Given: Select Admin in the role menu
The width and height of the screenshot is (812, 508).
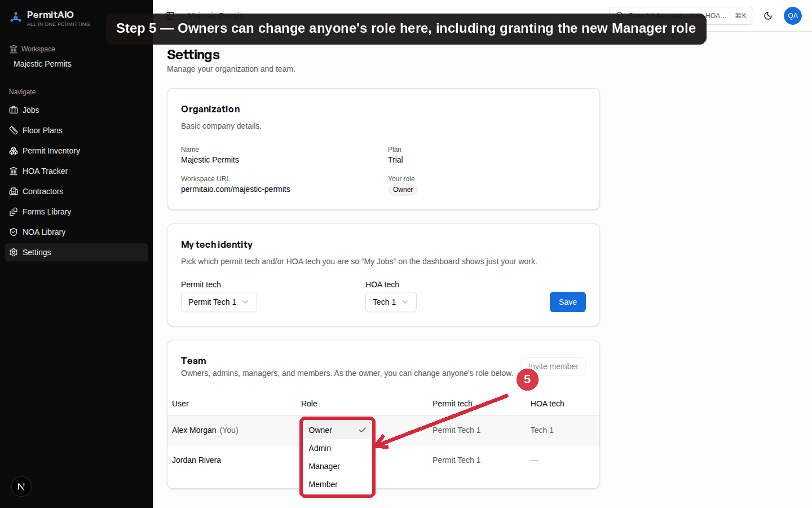Looking at the screenshot, I should [337, 448].
